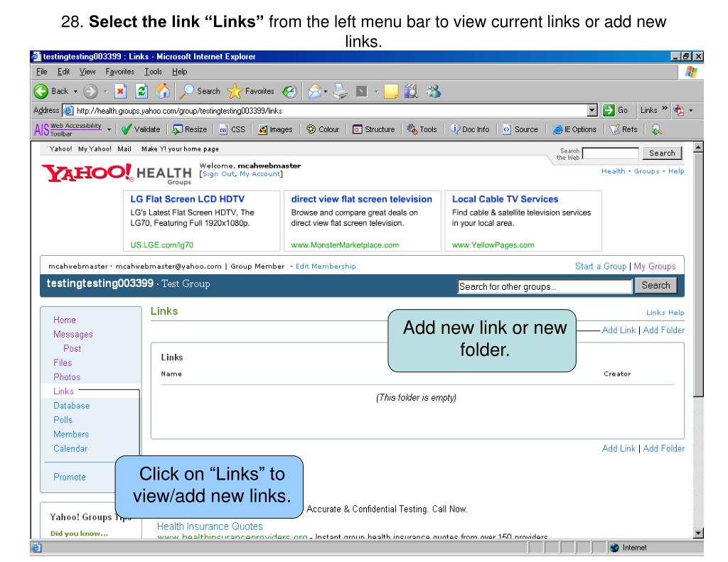
Task: Open History icon next to Favorites
Action: click(290, 92)
